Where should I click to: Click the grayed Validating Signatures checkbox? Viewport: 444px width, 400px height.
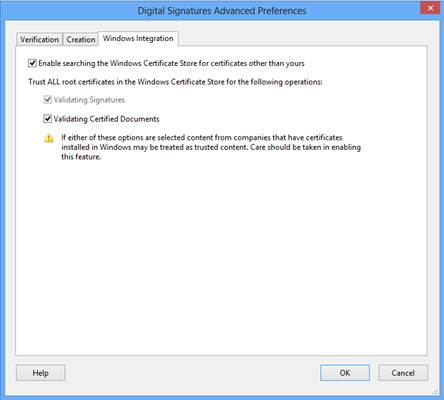(48, 100)
